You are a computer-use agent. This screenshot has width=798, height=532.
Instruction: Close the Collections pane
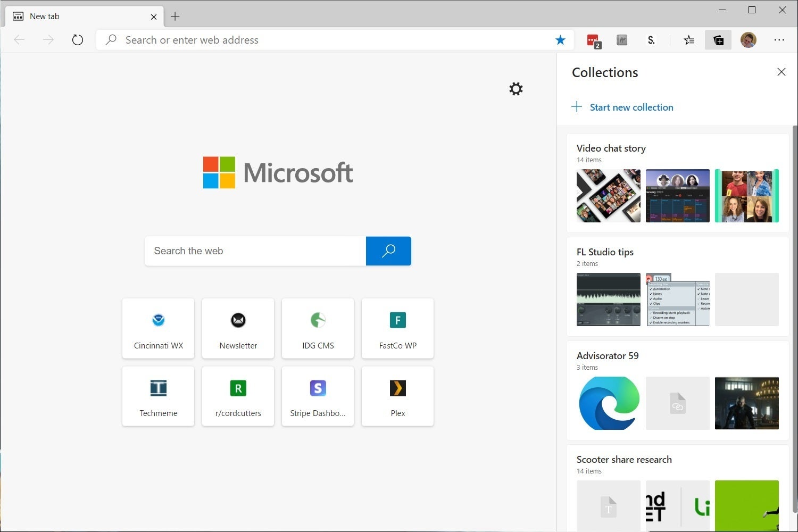pyautogui.click(x=781, y=72)
